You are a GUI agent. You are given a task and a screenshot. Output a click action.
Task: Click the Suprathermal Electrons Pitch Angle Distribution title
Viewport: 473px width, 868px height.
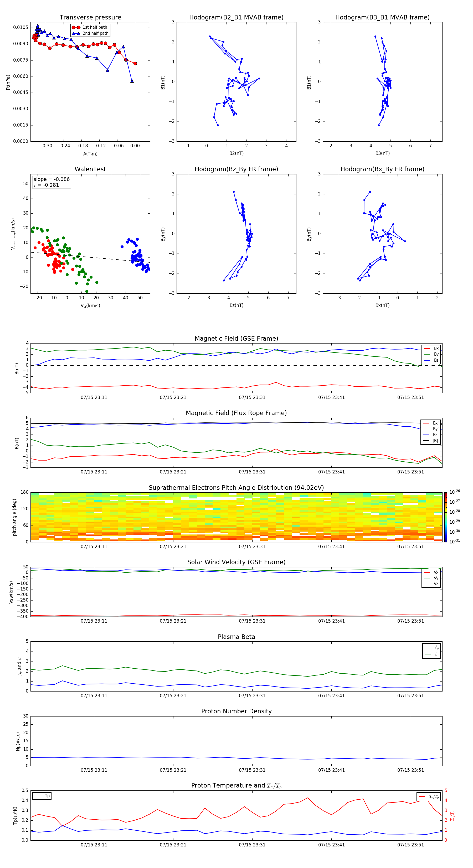[x=236, y=488]
